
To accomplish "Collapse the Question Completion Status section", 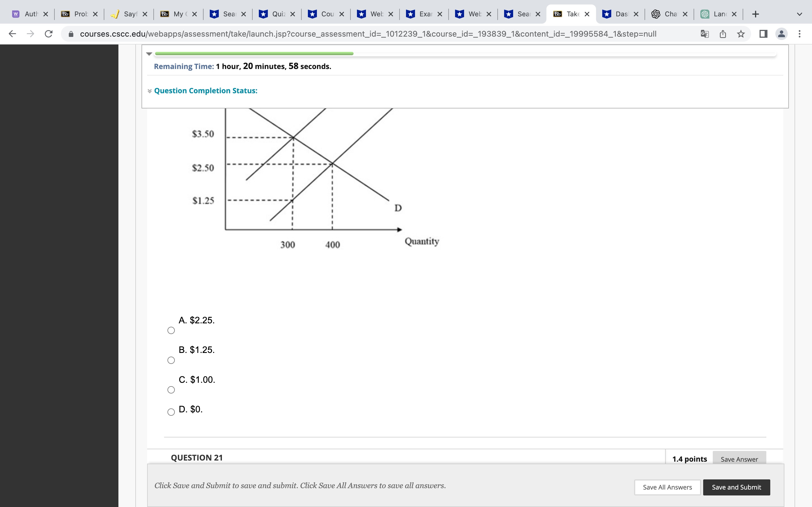I will tap(149, 91).
